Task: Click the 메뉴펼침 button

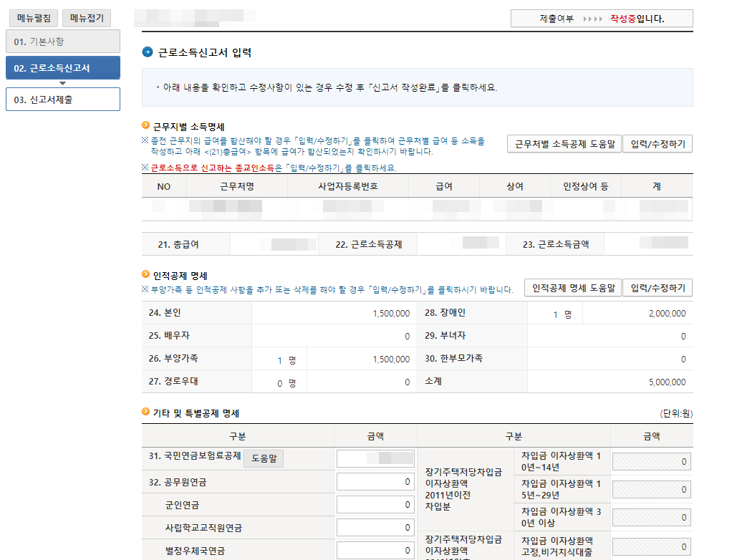Action: [34, 19]
